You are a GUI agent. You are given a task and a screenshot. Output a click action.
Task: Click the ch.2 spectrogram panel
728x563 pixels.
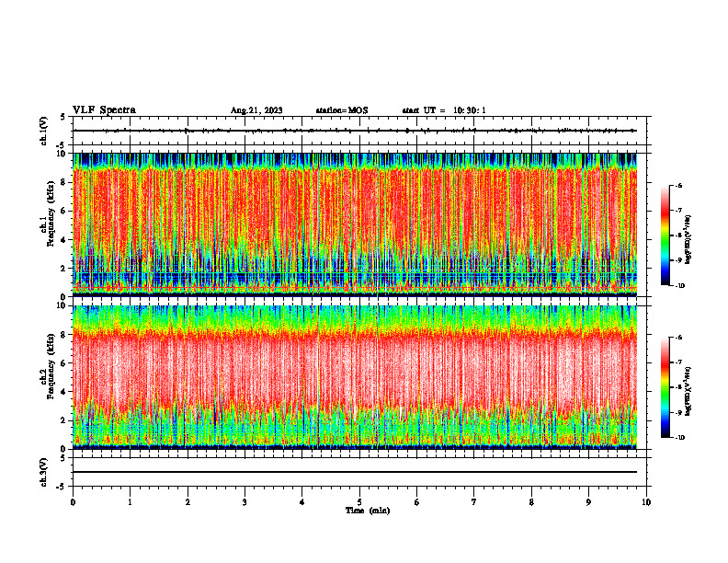(x=355, y=377)
